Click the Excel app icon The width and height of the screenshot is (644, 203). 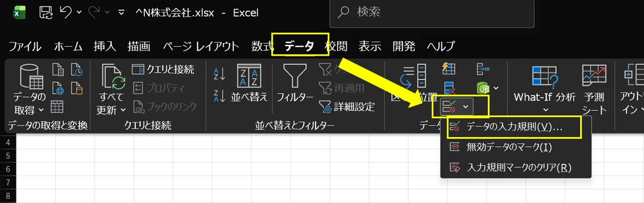point(19,12)
